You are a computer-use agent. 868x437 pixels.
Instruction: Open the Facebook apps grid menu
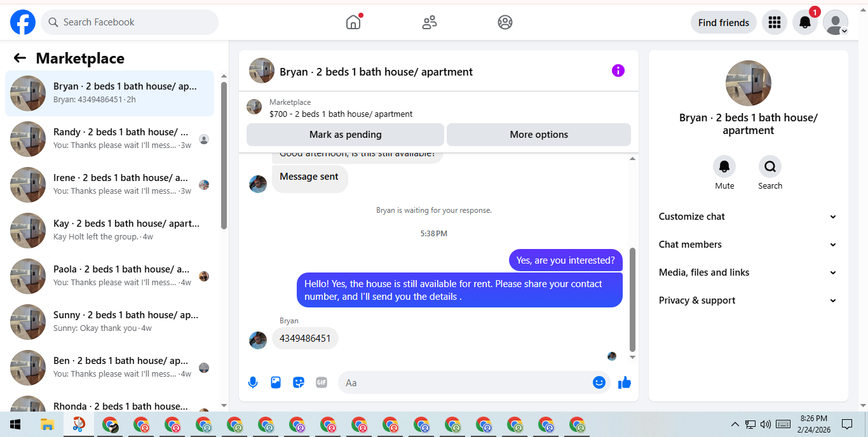pos(774,22)
